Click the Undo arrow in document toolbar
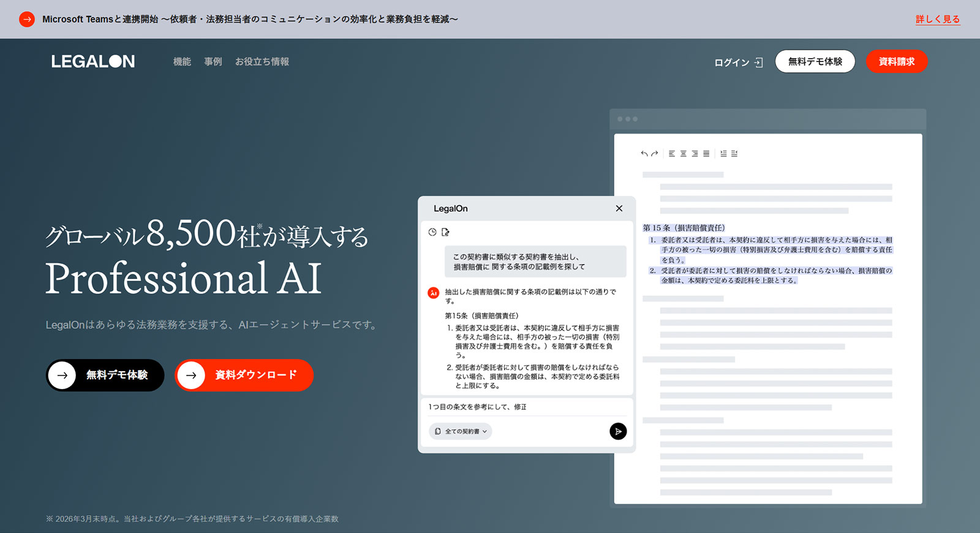Screen dimensions: 980x533 (644, 154)
